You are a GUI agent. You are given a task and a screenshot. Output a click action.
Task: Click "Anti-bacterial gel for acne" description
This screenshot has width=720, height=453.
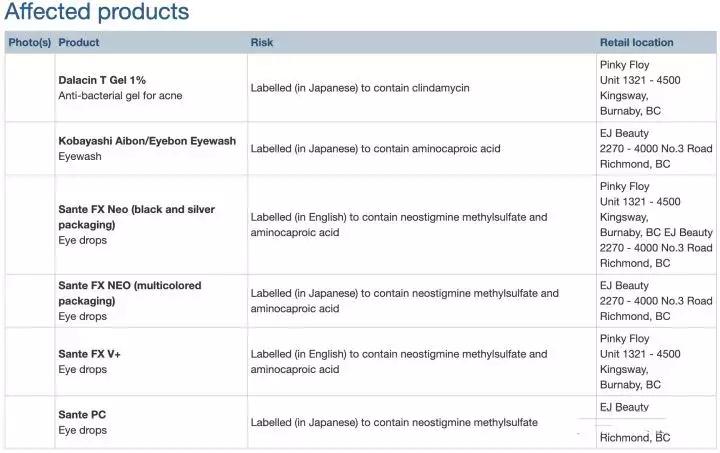120,96
